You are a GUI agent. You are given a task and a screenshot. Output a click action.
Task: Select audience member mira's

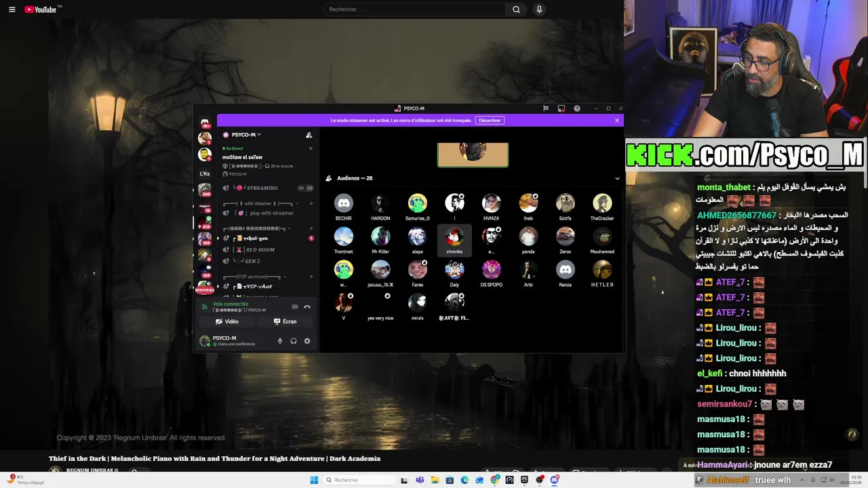[x=418, y=306]
